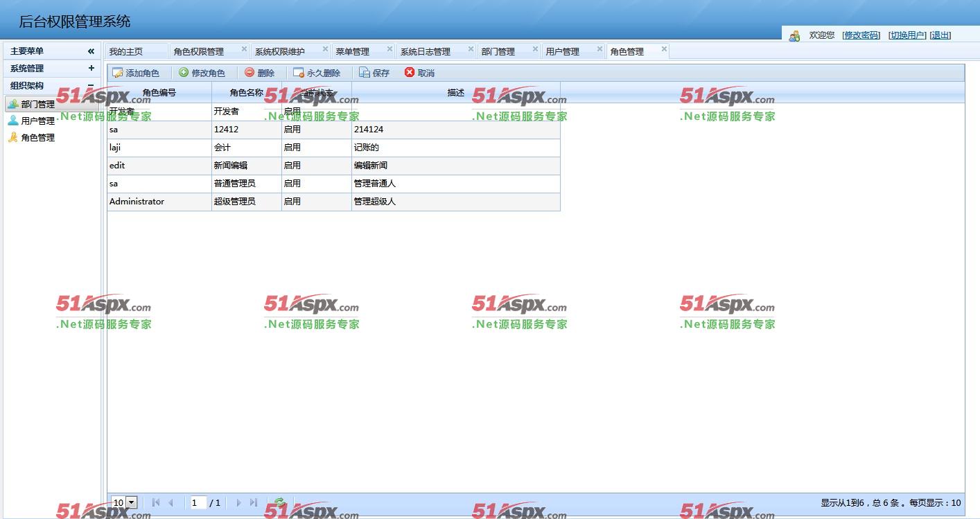Click the 保存 save icon
This screenshot has width=980, height=519.
(x=365, y=73)
